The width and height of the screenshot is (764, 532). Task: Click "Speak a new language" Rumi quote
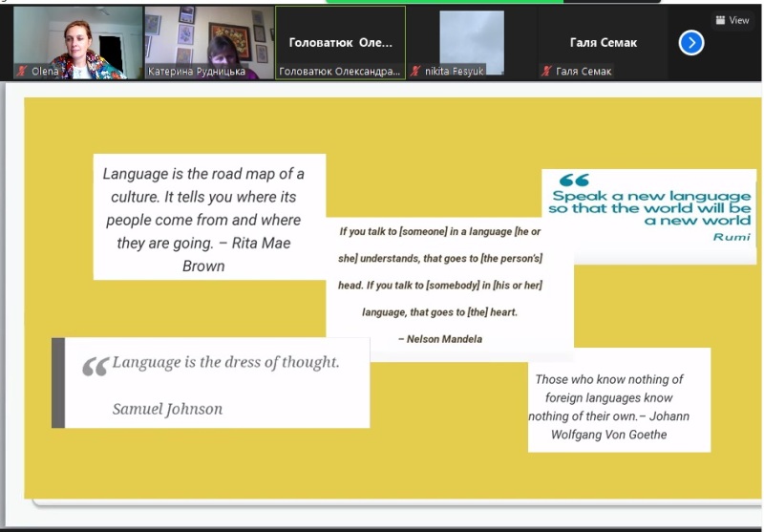point(649,216)
